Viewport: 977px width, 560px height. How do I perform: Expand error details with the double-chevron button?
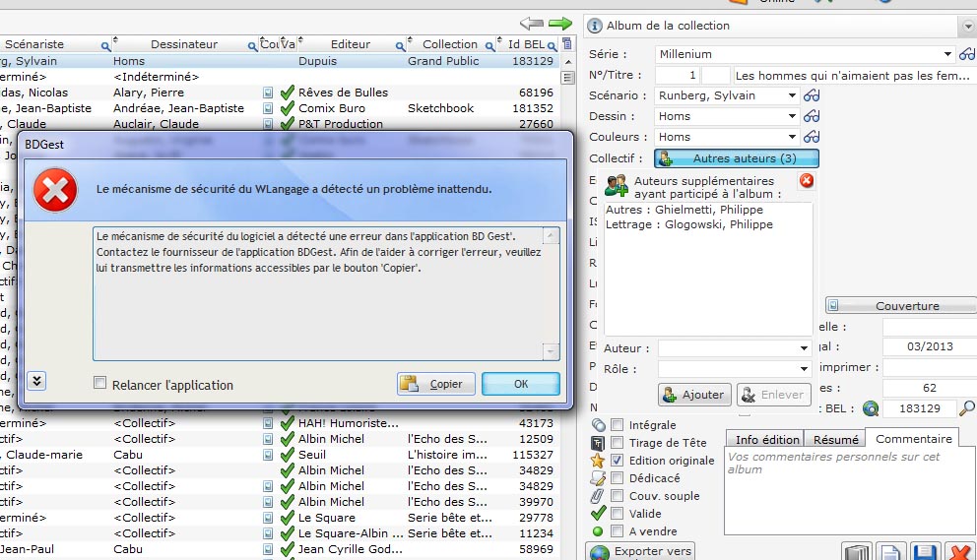pyautogui.click(x=37, y=381)
